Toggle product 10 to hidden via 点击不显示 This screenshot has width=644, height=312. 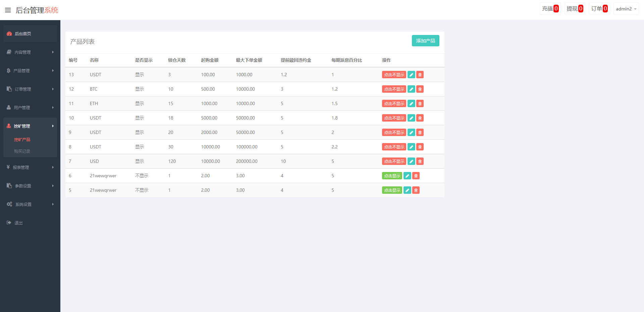coord(394,118)
